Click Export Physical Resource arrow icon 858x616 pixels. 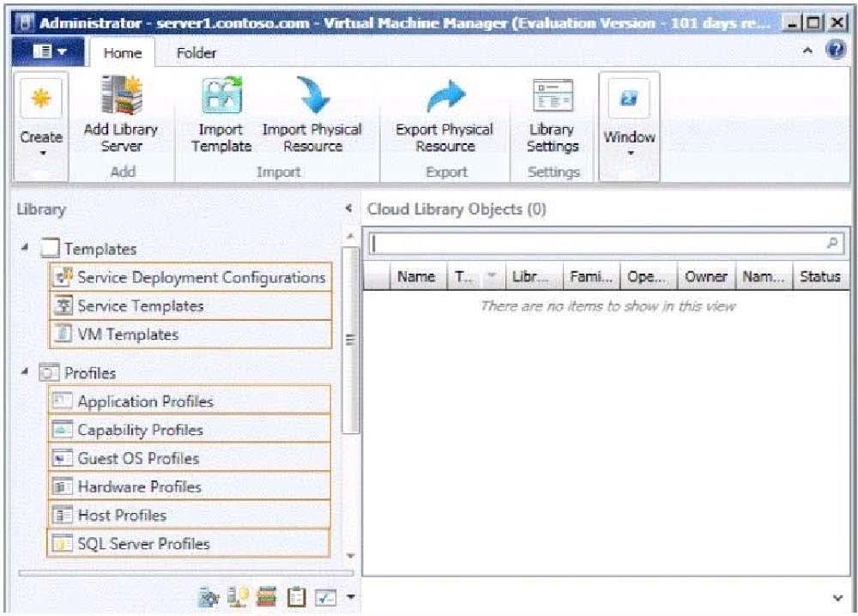point(445,96)
